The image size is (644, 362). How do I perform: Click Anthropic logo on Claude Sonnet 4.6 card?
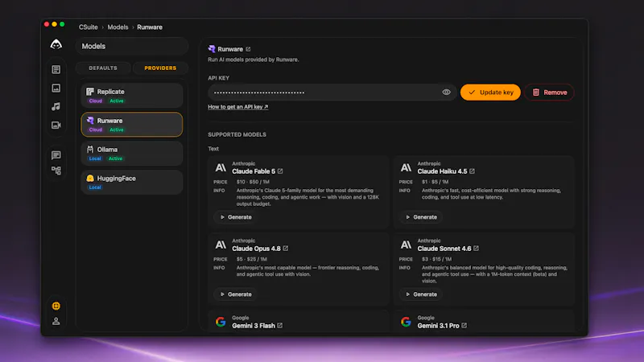tap(406, 245)
